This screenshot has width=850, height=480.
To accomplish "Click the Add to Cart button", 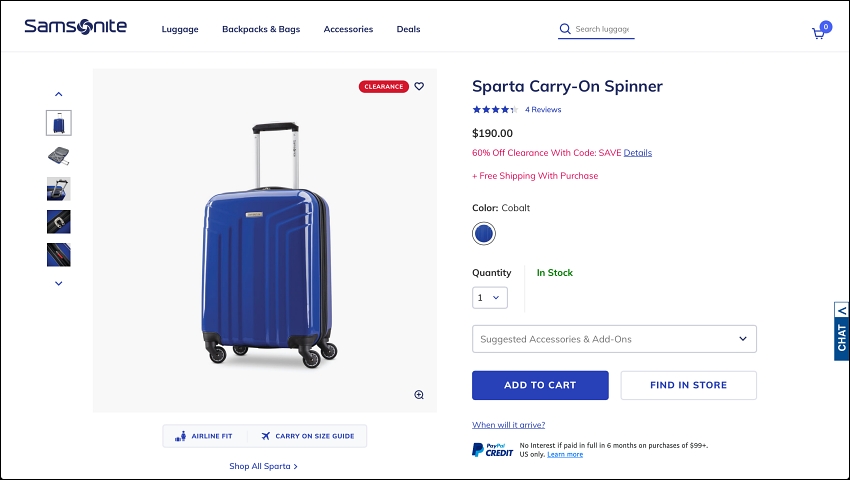I will click(540, 385).
